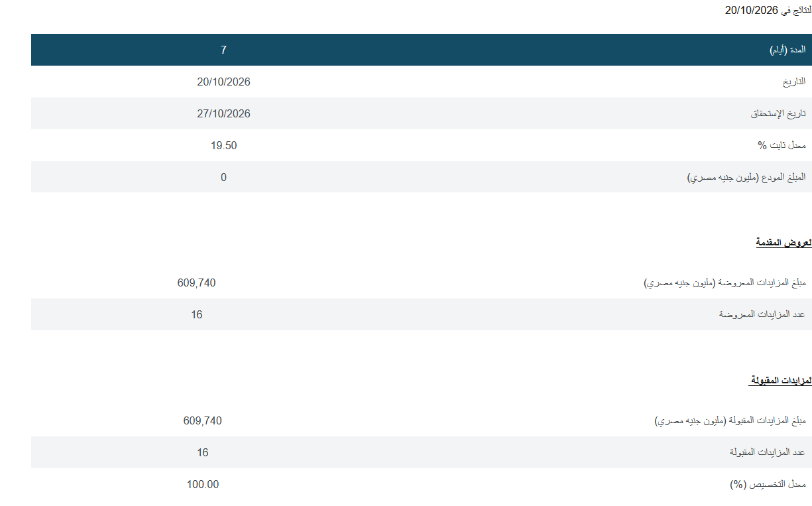Select the fixed rate value "19.50"
Image resolution: width=812 pixels, height=506 pixels.
coord(223,145)
